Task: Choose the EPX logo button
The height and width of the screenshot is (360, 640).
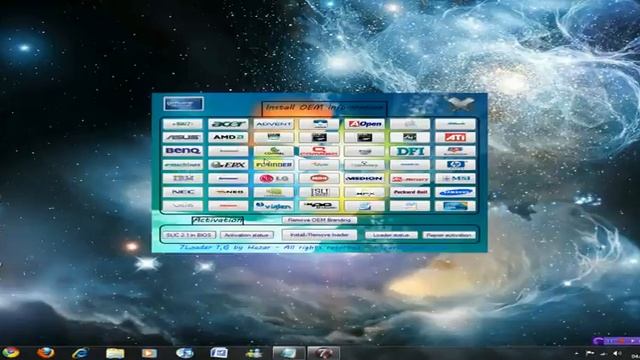Action: pos(228,164)
